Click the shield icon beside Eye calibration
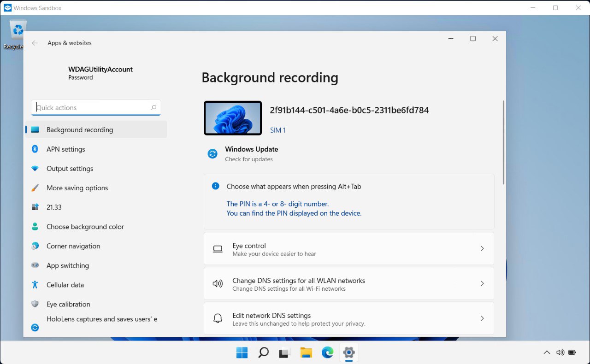The height and width of the screenshot is (364, 590). (x=35, y=304)
